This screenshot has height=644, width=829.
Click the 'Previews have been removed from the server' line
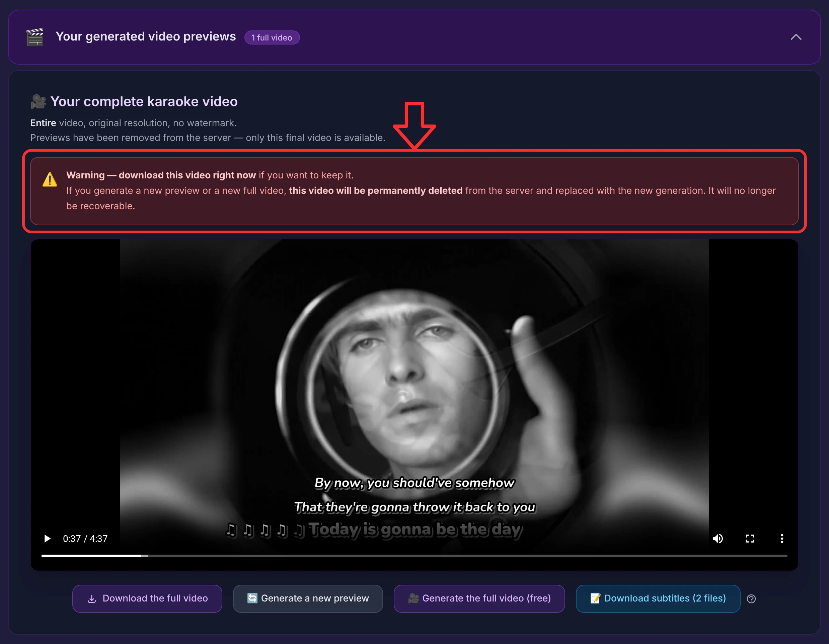pyautogui.click(x=208, y=138)
